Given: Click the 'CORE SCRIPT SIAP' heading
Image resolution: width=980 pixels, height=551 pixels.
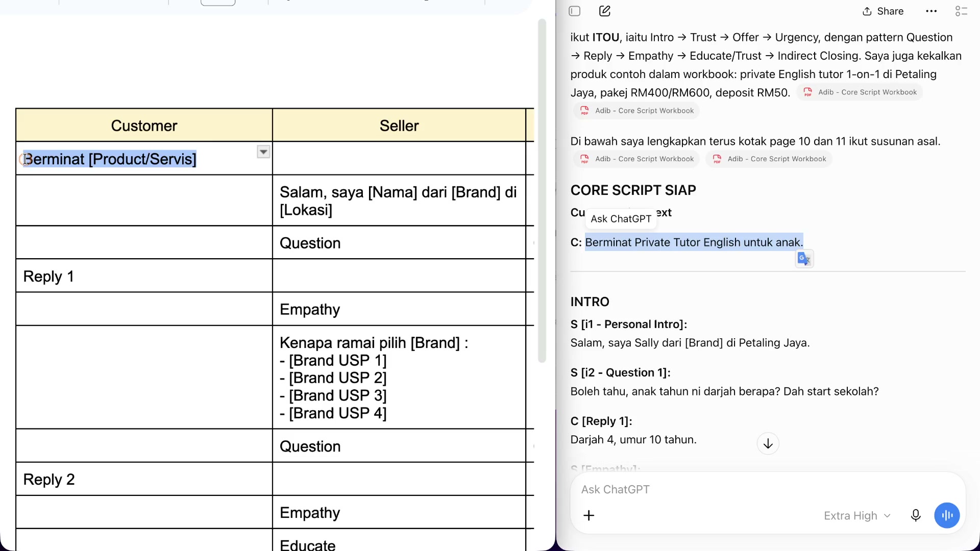Looking at the screenshot, I should click(633, 190).
